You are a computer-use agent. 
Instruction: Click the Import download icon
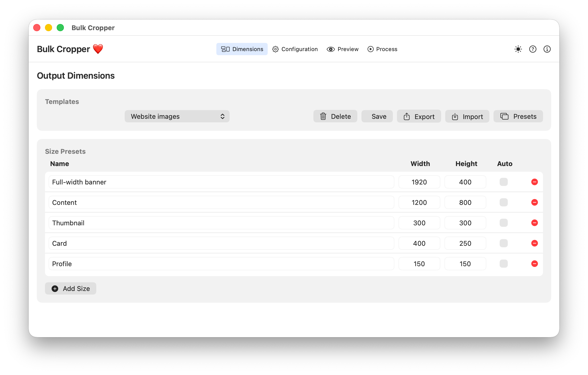455,116
